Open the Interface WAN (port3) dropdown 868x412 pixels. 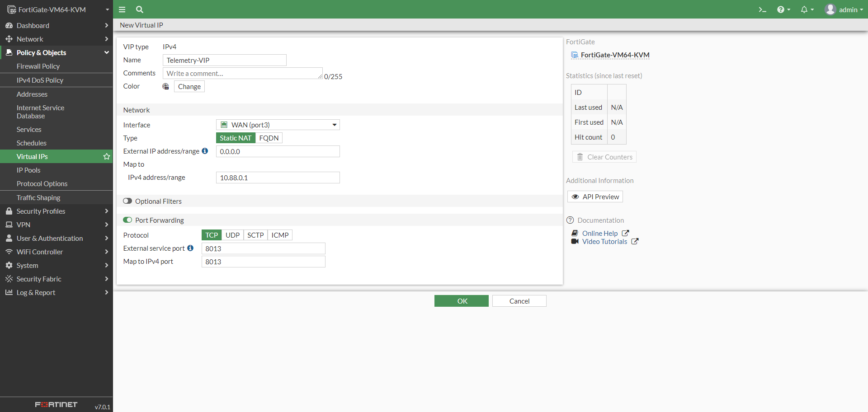[278, 125]
